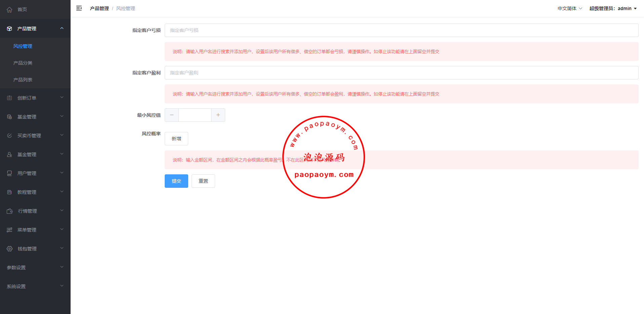
Task: Click 新增 to add a 风控概率 entry
Action: [176, 139]
